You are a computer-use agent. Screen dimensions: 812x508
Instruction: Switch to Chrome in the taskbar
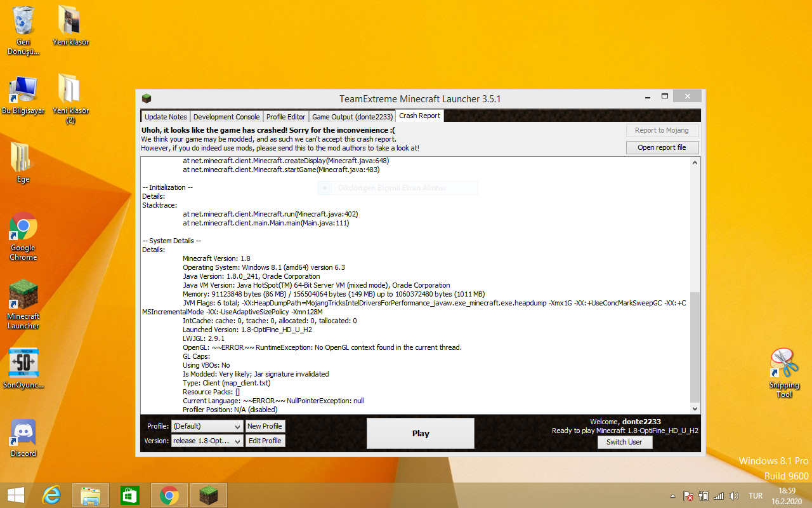pos(169,495)
